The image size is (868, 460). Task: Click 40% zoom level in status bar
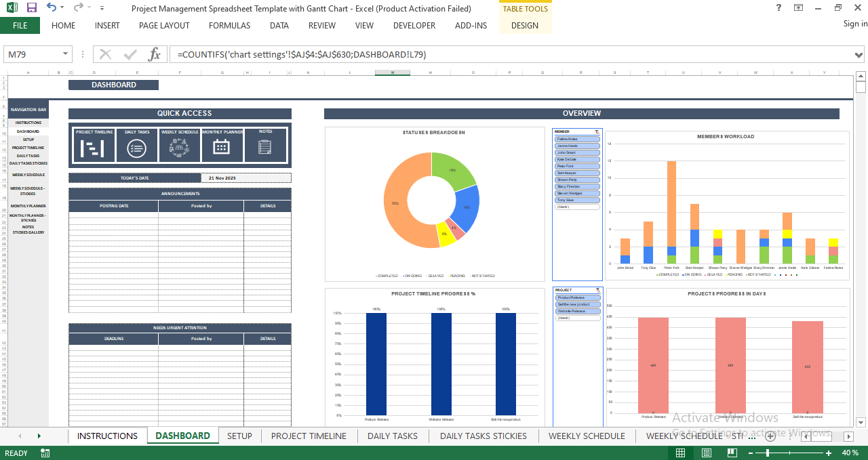point(851,452)
